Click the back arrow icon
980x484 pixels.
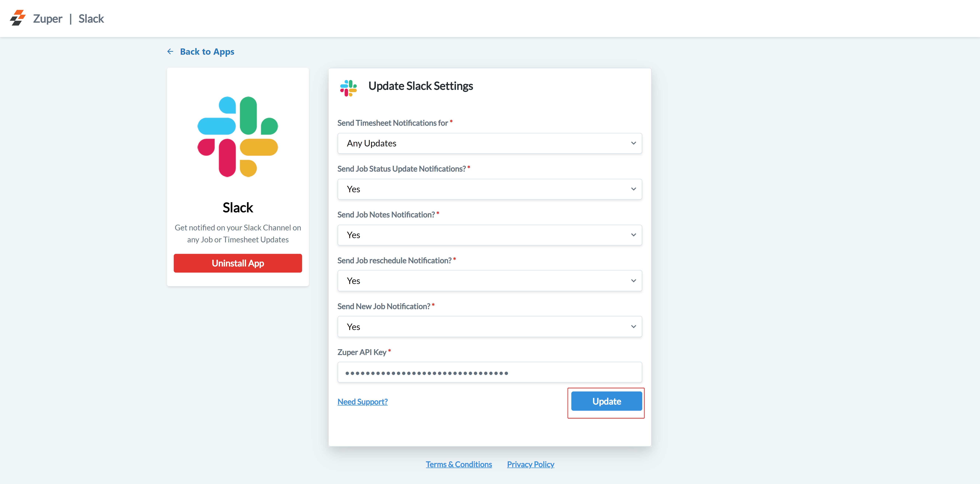pyautogui.click(x=170, y=51)
